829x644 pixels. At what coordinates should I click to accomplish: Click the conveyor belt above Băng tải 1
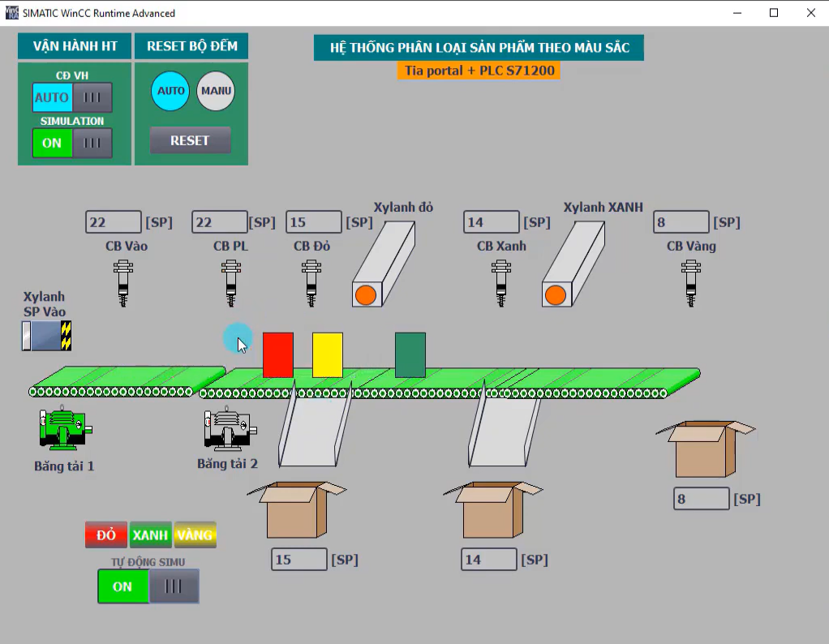click(x=127, y=381)
